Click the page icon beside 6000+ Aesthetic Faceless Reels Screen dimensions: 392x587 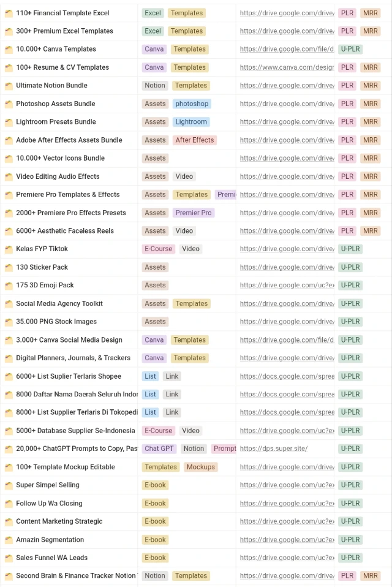(9, 231)
